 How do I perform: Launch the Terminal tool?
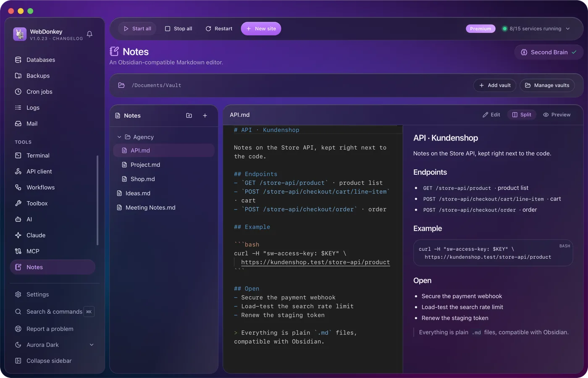(53, 155)
